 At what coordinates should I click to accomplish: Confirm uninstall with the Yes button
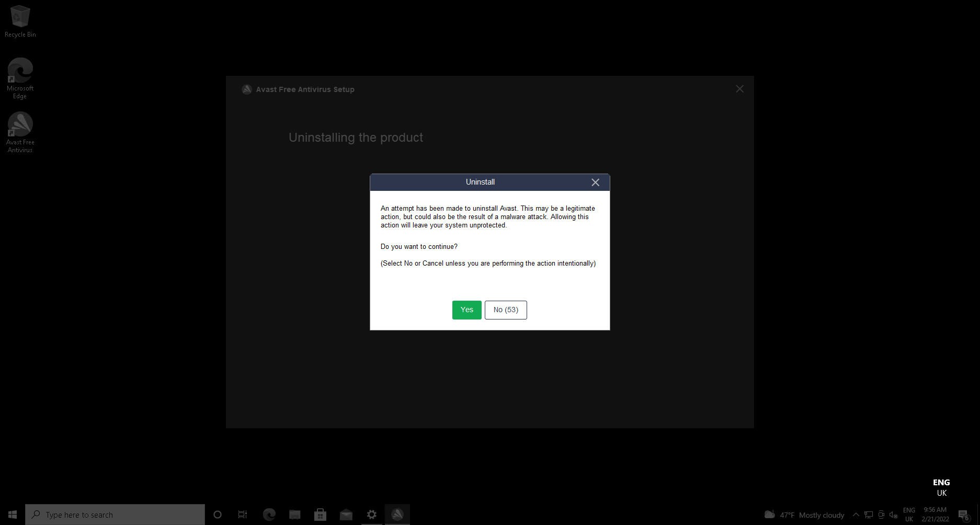click(x=466, y=310)
